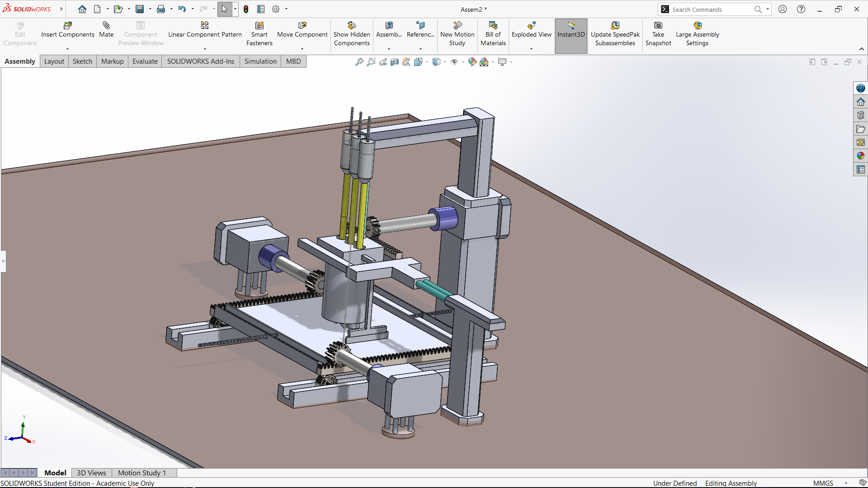Open View Settings monitor dropdown arrow
868x488 pixels.
coord(511,62)
